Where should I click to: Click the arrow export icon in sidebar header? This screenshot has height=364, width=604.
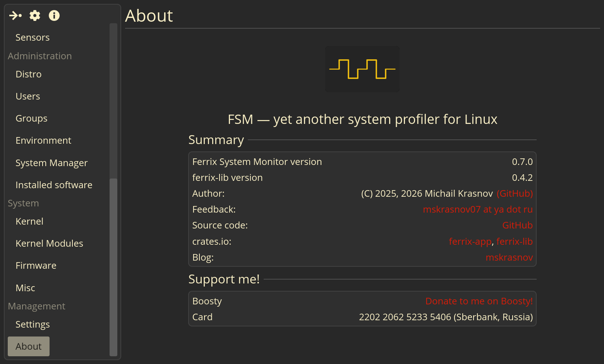(x=15, y=15)
